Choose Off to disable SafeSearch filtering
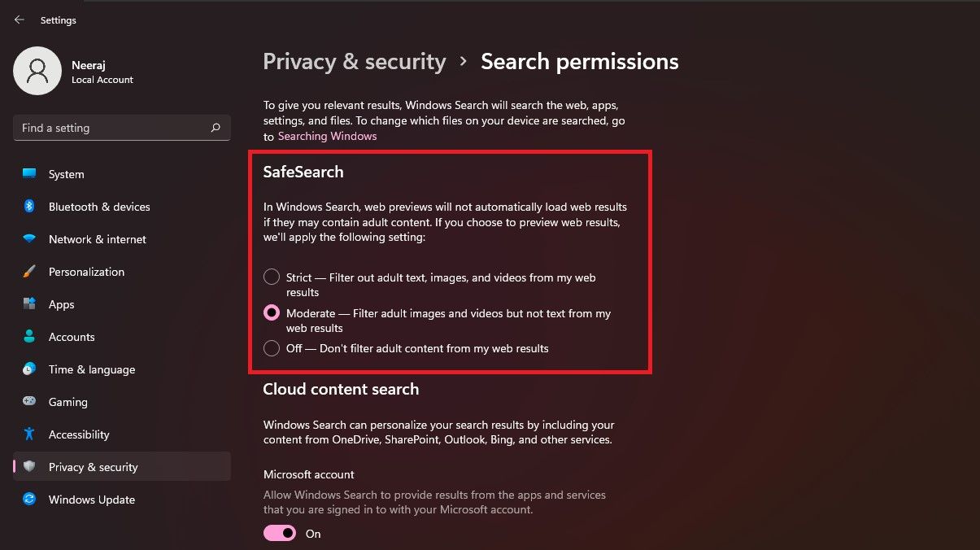This screenshot has height=550, width=980. [x=271, y=348]
